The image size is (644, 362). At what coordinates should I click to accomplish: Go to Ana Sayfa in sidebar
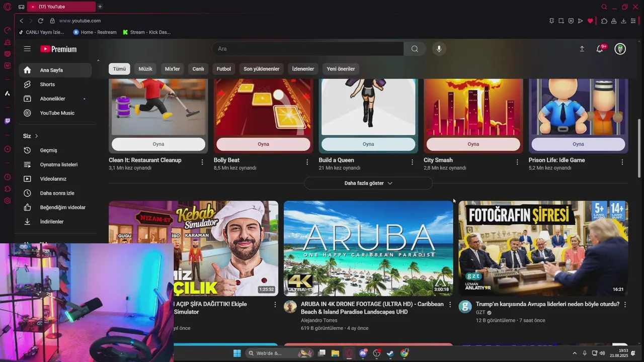click(55, 70)
